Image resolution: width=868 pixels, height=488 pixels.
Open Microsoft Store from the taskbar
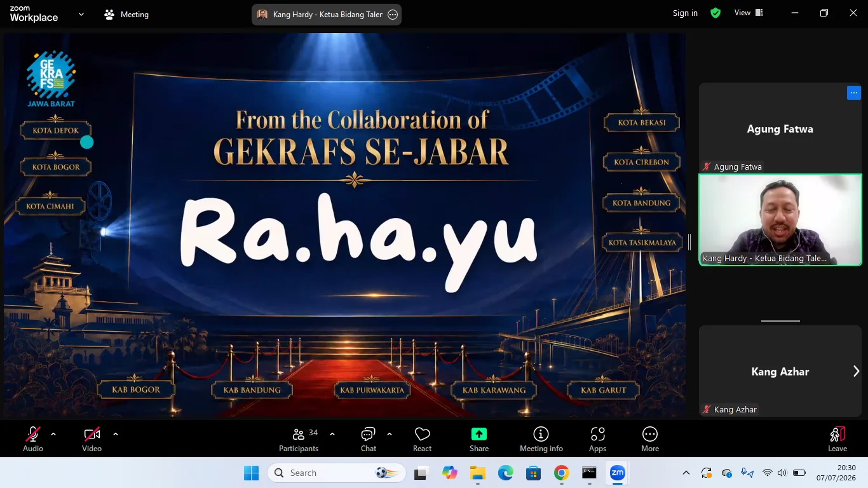533,473
